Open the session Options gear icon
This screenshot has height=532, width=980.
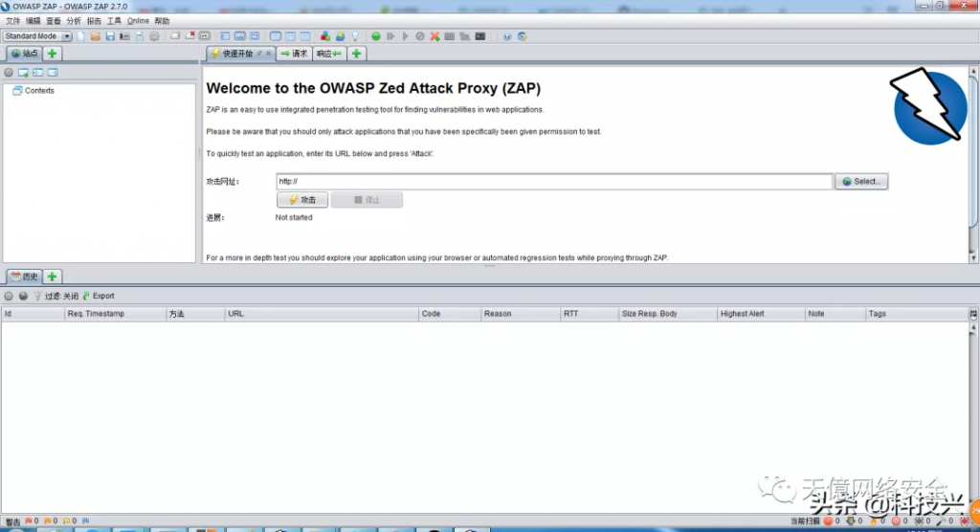(154, 36)
